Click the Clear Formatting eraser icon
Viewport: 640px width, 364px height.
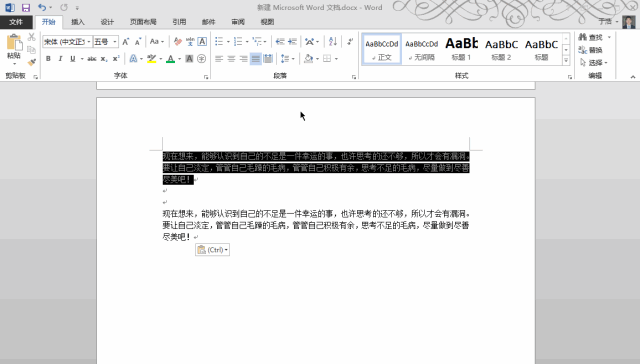(178, 42)
